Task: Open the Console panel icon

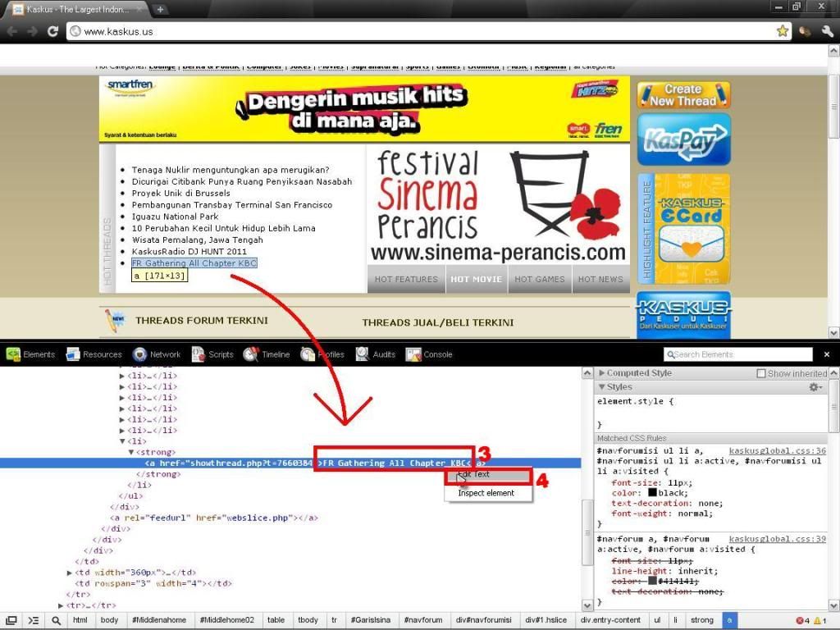Action: (x=413, y=354)
